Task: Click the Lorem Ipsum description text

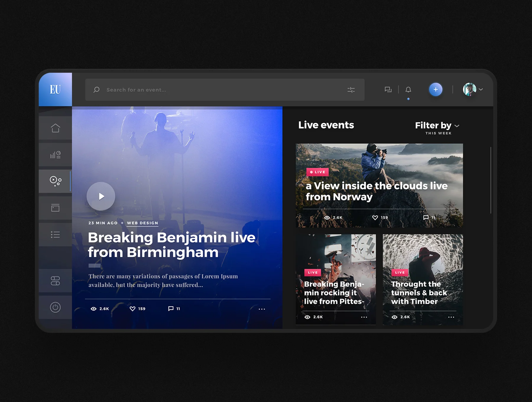Action: coord(163,281)
